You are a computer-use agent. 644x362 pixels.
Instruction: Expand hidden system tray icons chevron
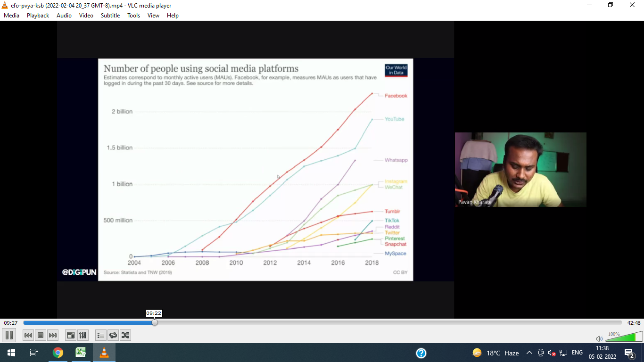click(529, 353)
